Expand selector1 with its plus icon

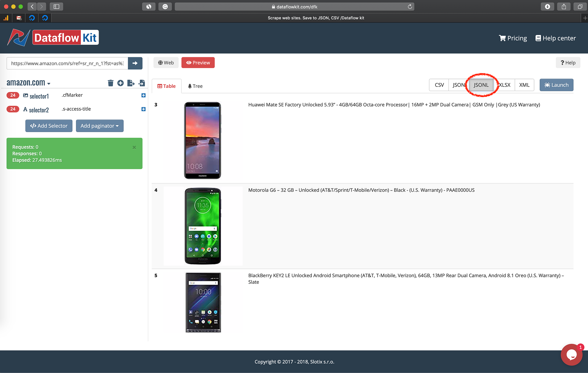click(x=143, y=95)
